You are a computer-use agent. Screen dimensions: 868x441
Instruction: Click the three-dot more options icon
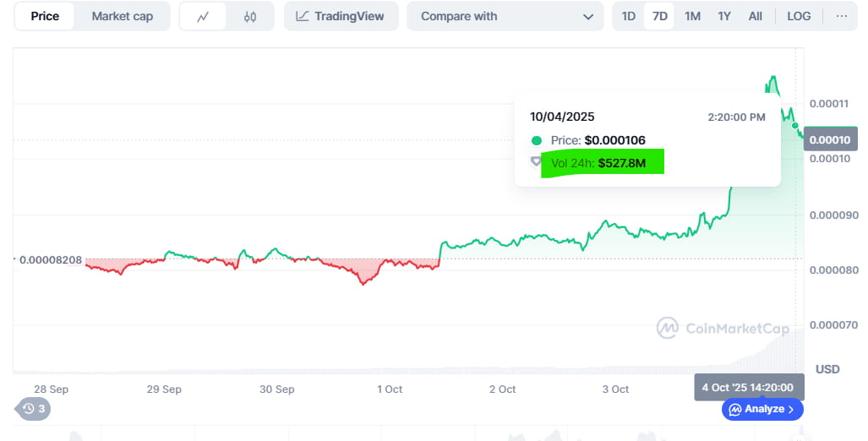(x=841, y=16)
